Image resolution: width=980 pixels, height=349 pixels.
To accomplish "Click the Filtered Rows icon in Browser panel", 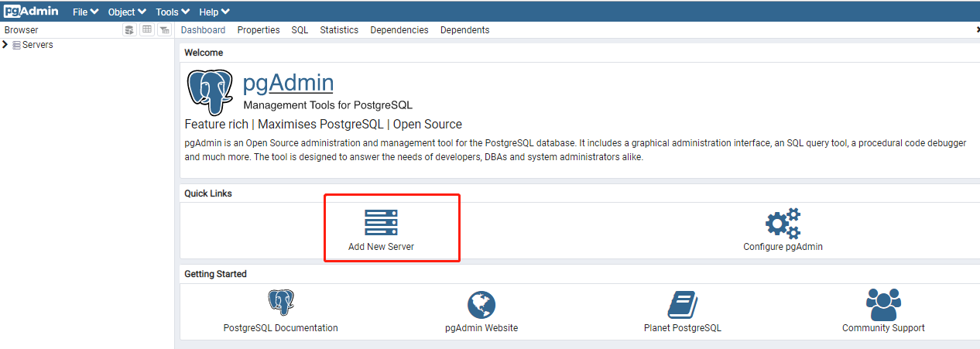I will (x=164, y=29).
